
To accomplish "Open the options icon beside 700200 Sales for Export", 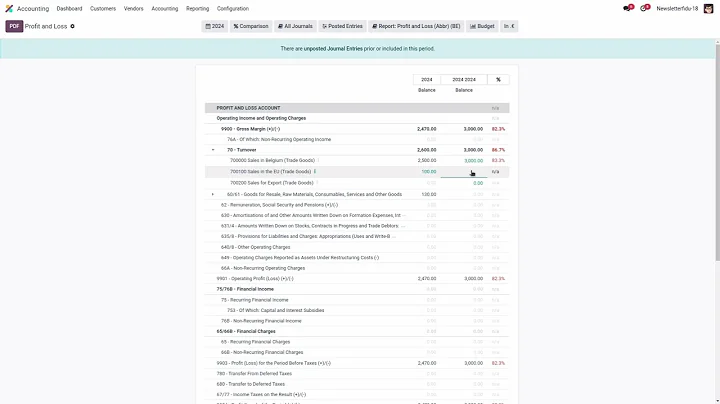I will 317,183.
